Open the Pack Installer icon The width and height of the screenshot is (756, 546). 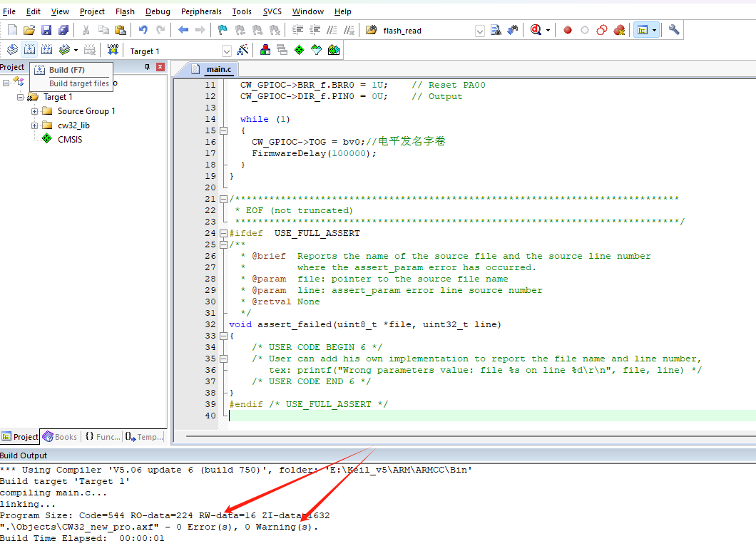coord(334,50)
